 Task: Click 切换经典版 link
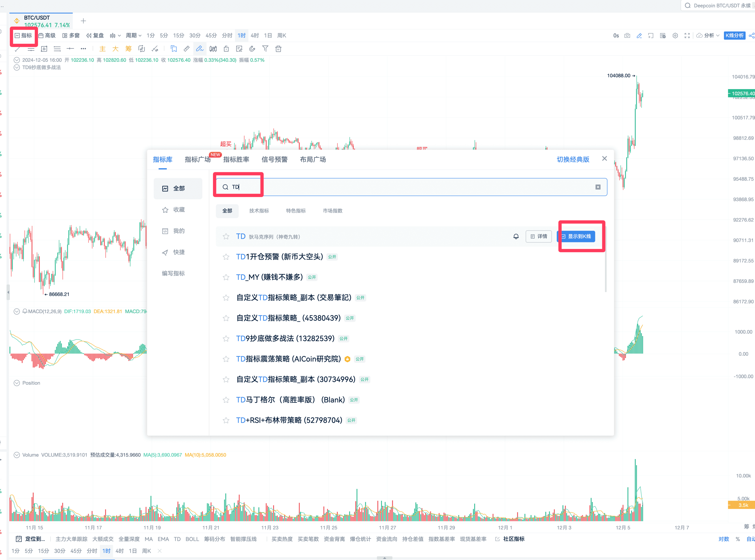pyautogui.click(x=573, y=160)
